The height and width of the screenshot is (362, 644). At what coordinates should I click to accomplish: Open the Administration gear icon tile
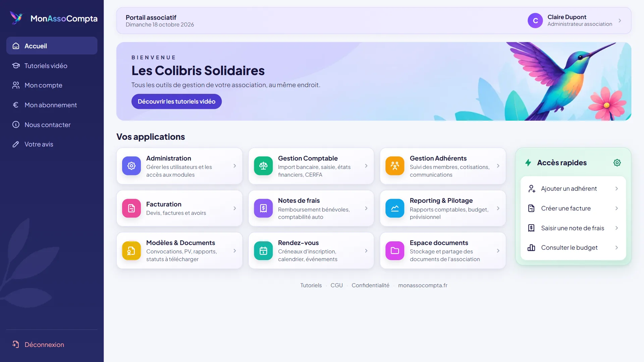131,166
